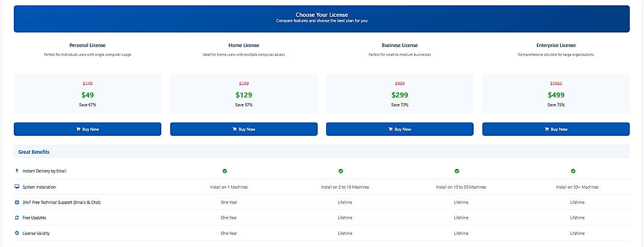Click the License Validity clock icon
Image resolution: width=644 pixels, height=247 pixels.
point(17,233)
